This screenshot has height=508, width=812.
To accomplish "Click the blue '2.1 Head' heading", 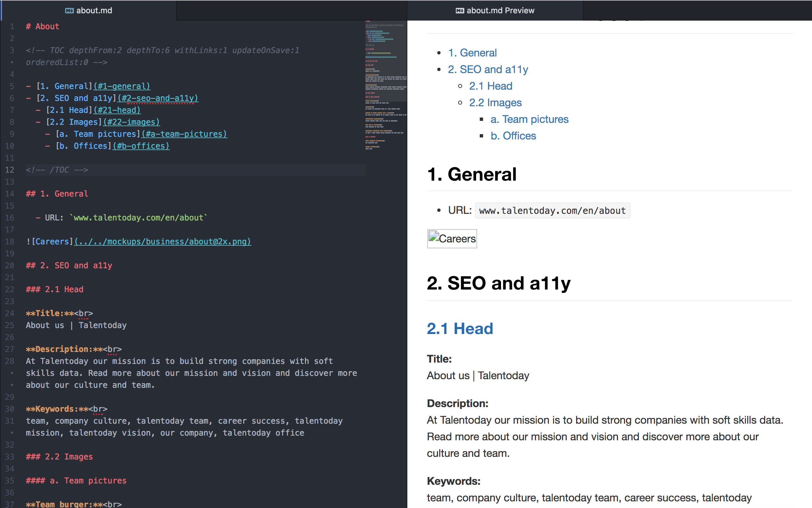I will click(x=459, y=329).
